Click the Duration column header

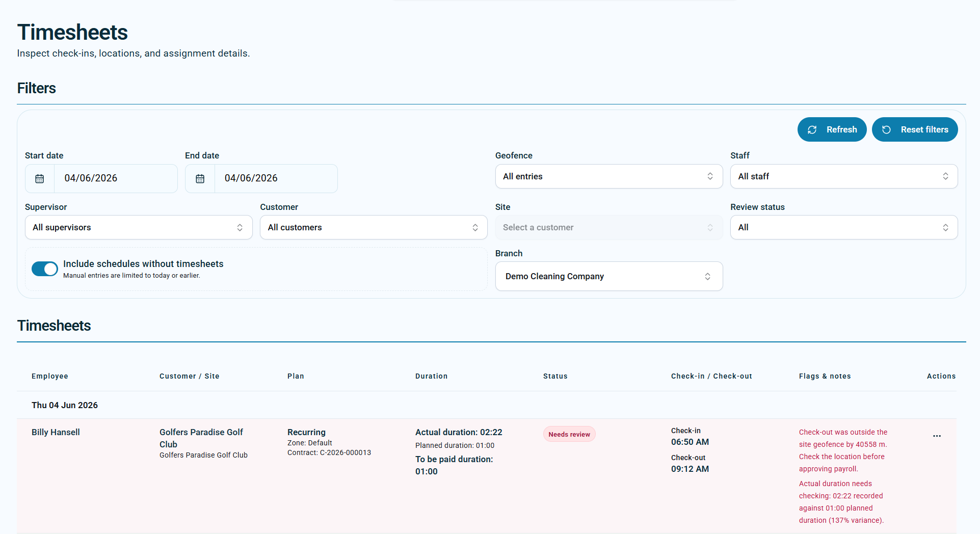(432, 376)
